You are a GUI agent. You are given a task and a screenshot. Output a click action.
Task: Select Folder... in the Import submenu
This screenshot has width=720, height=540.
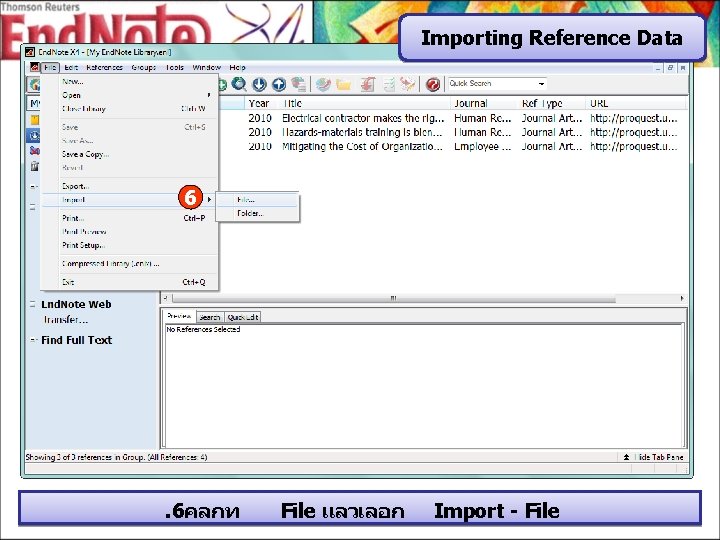point(258,214)
